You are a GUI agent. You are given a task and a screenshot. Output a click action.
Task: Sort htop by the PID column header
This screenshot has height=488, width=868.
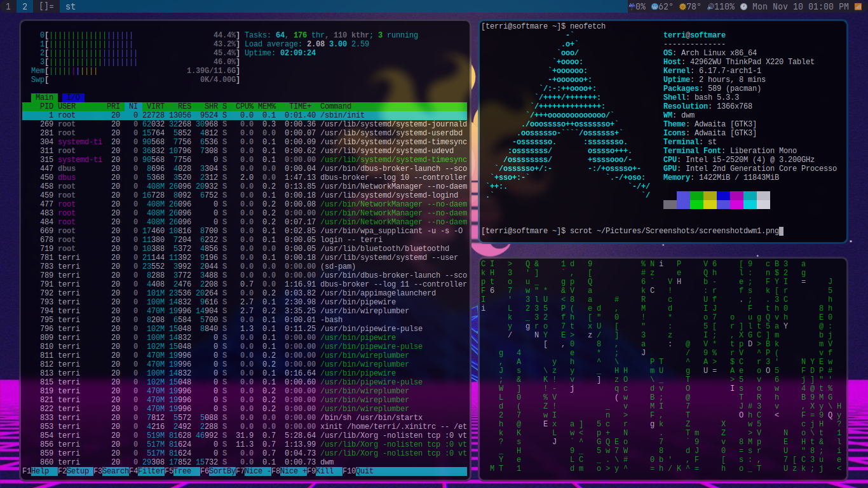coord(46,106)
